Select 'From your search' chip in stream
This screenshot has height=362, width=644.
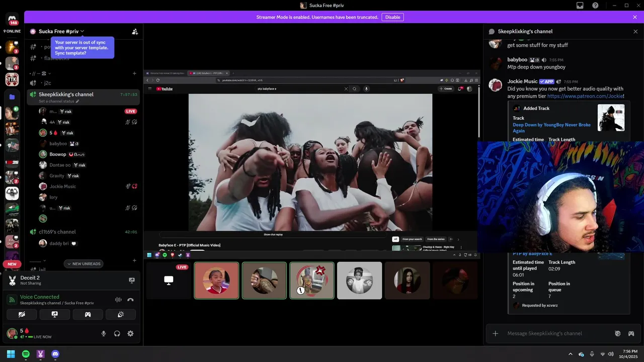412,239
